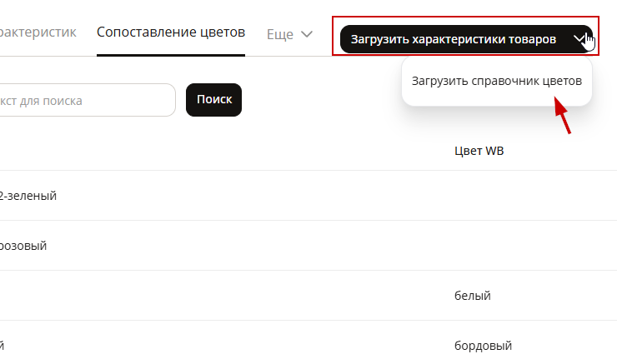Screen dimensions: 617x364
Task: Select the зеленый row text
Action: [x=28, y=196]
